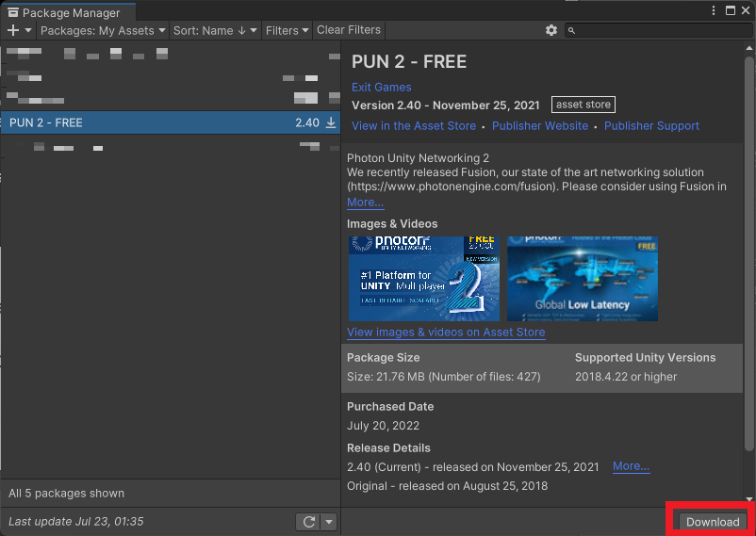Open Package Manager settings gear
Image resolution: width=756 pixels, height=536 pixels.
pyautogui.click(x=551, y=30)
